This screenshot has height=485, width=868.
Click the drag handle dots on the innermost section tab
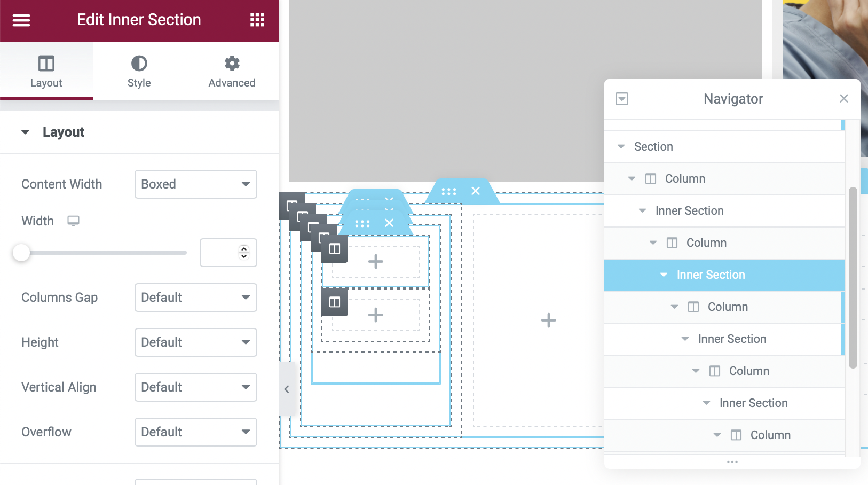[362, 223]
